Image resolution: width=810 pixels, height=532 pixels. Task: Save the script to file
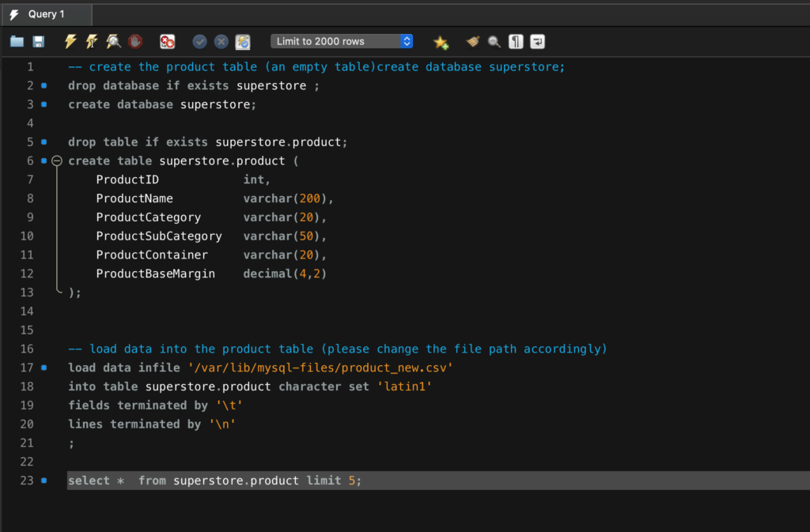38,42
